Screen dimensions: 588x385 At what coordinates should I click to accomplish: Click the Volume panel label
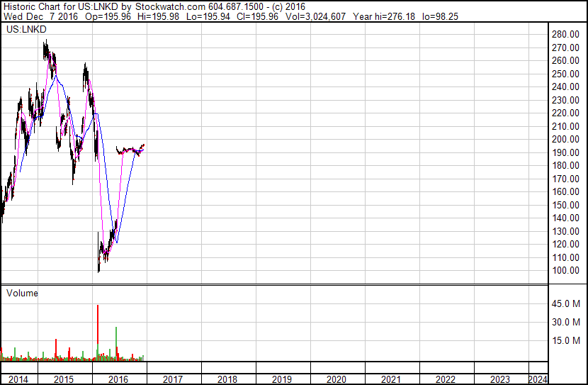click(22, 293)
